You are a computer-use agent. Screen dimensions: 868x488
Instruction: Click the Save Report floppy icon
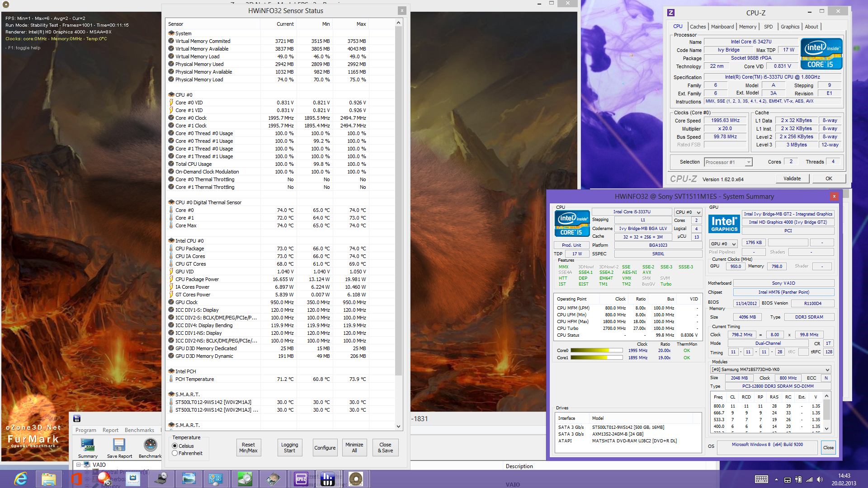(119, 446)
